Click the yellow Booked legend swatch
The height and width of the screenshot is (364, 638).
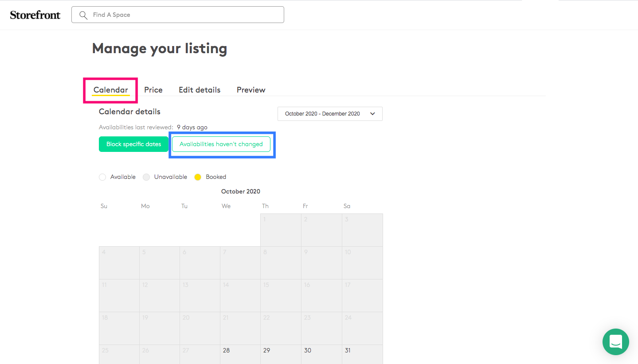point(198,177)
